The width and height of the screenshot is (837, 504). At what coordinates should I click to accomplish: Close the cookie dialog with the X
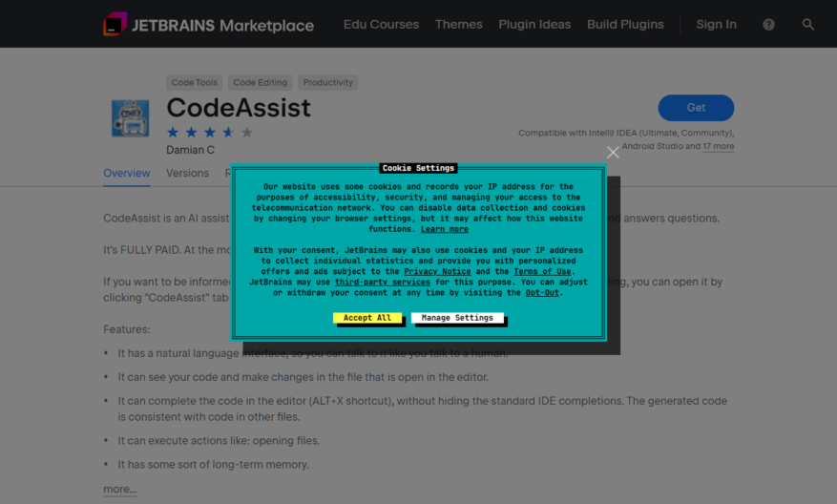click(613, 152)
